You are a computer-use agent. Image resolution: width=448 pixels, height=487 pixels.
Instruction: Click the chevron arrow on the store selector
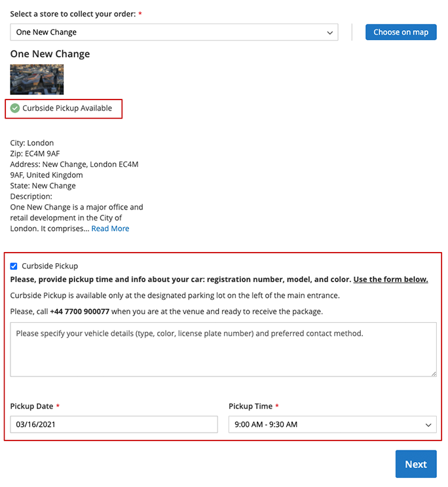point(329,32)
